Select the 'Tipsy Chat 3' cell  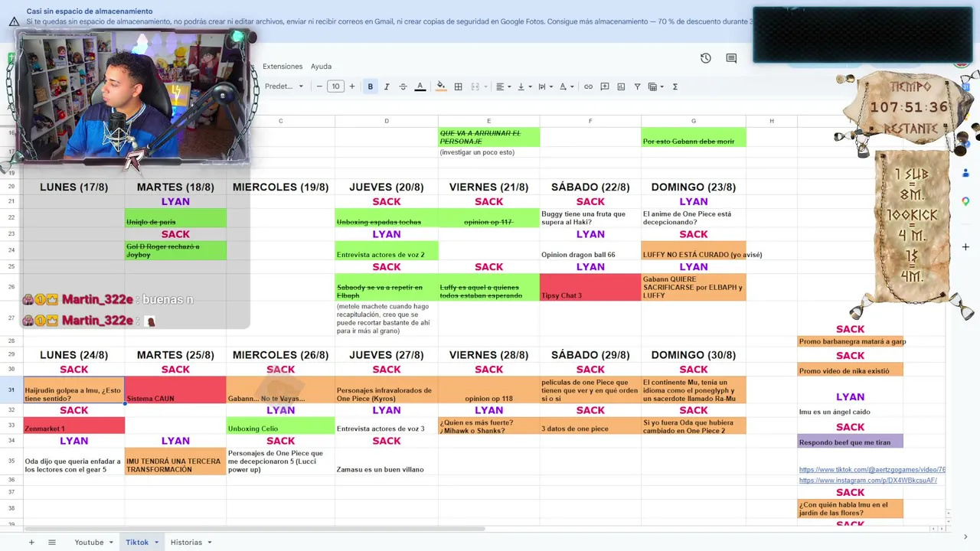point(590,288)
